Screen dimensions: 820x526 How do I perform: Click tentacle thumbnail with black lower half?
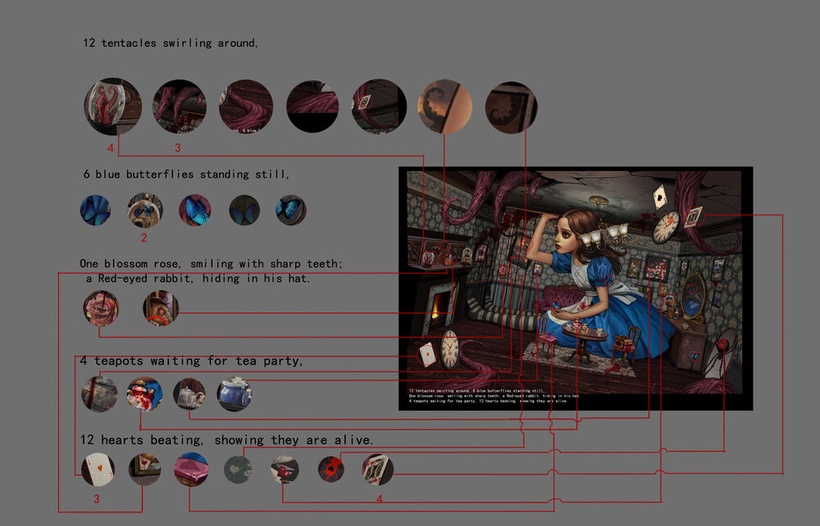312,106
